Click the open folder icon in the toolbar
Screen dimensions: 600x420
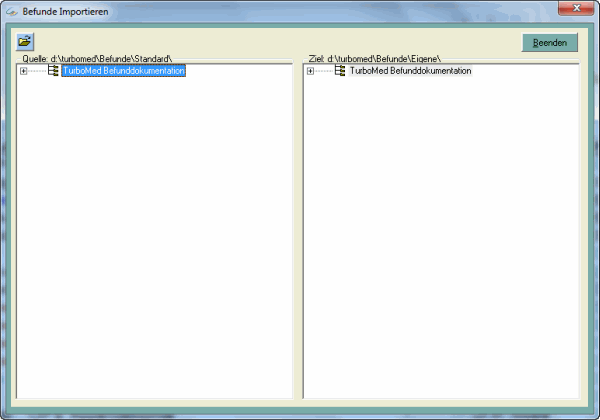point(25,41)
